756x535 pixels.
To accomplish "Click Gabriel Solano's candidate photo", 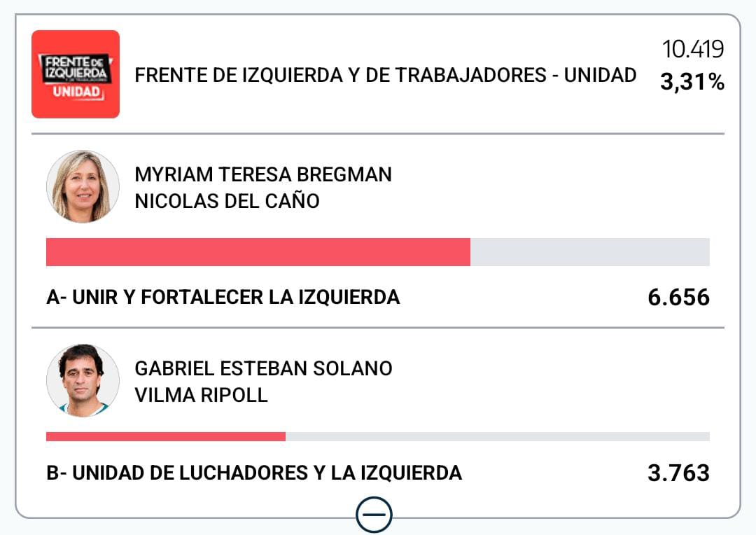I will (x=83, y=380).
